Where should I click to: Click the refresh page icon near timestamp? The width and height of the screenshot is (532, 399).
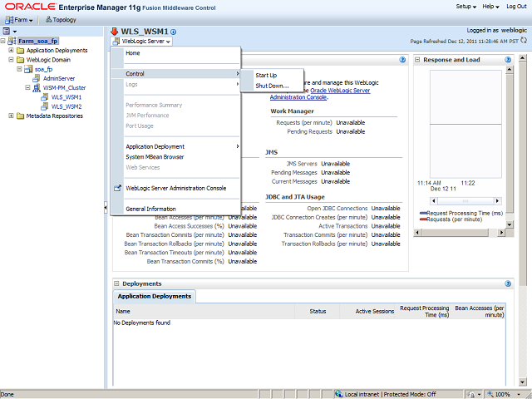525,40
